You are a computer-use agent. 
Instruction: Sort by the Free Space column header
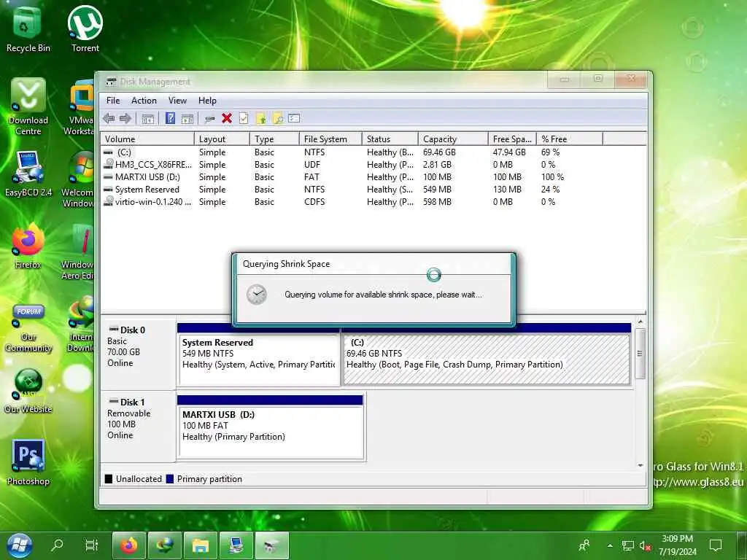(513, 139)
